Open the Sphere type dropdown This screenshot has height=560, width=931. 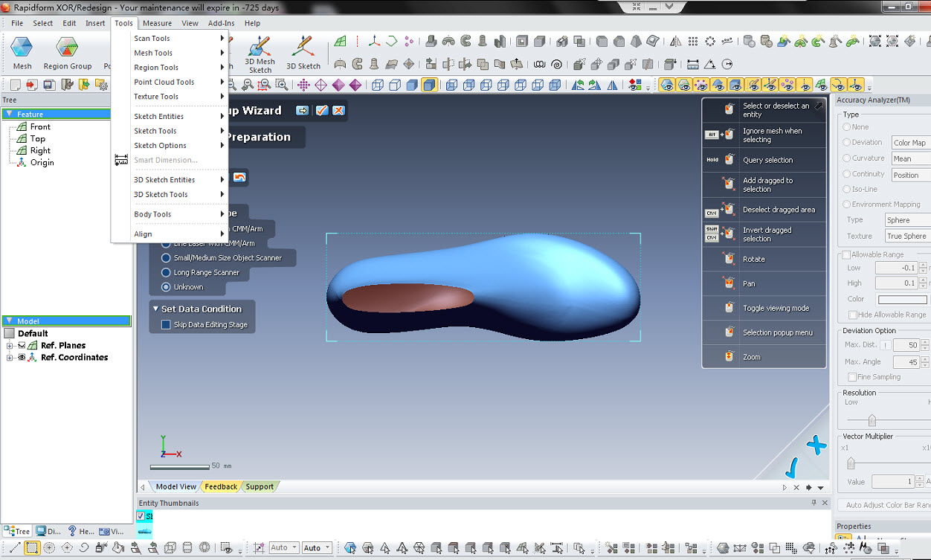(906, 220)
